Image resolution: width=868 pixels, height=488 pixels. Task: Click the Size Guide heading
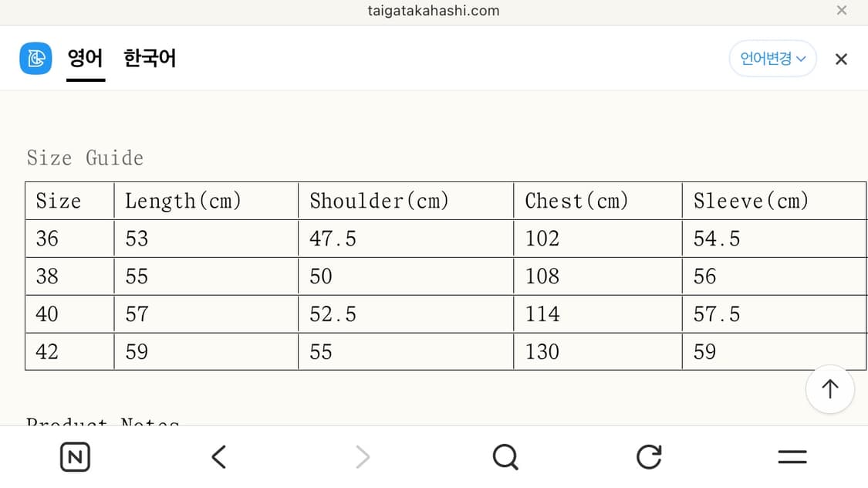[x=85, y=158]
